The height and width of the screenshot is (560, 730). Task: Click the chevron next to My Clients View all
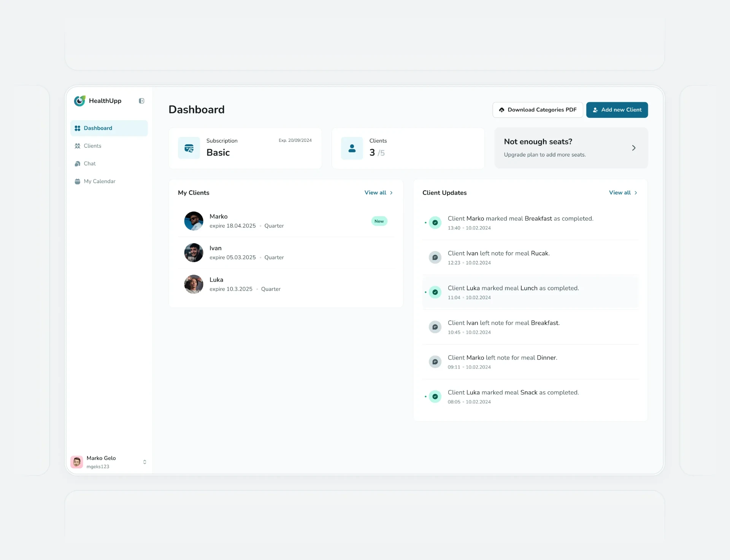click(391, 193)
